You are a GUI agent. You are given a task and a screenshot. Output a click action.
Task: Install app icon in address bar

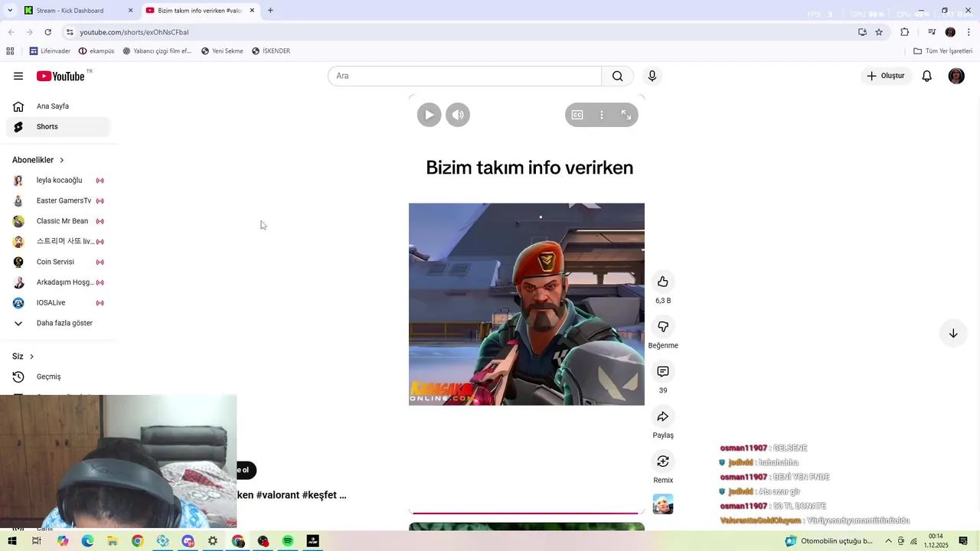(862, 32)
